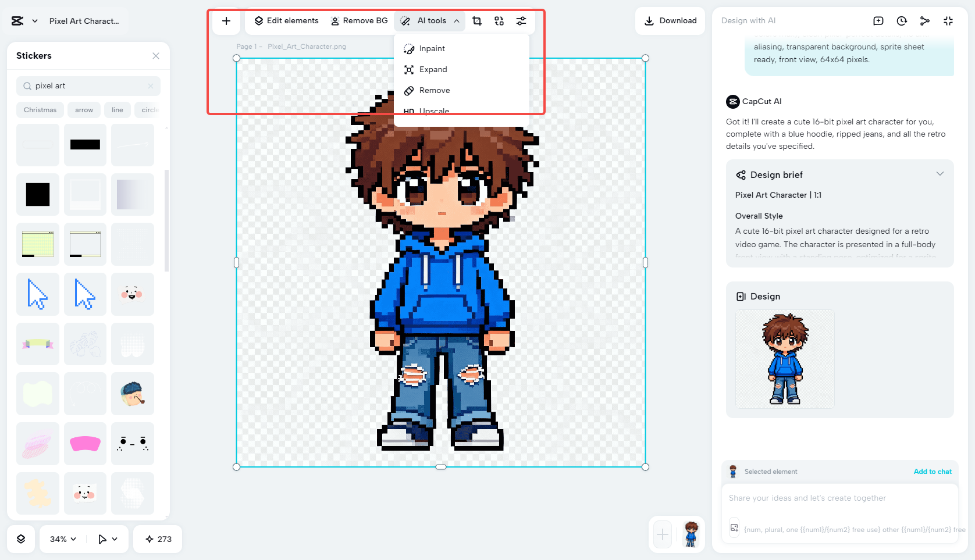Add a new page with the plus button
Screen dimensions: 975x560
tap(226, 21)
